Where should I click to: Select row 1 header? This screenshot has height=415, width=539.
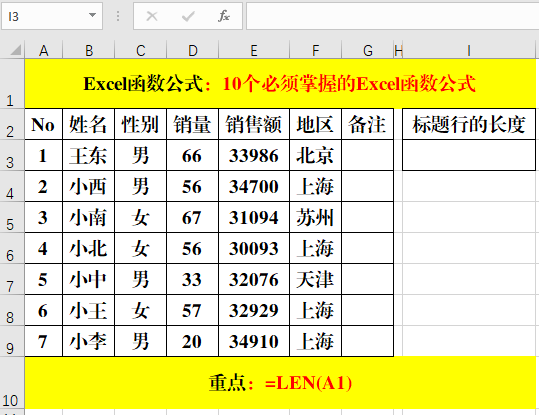(x=12, y=84)
